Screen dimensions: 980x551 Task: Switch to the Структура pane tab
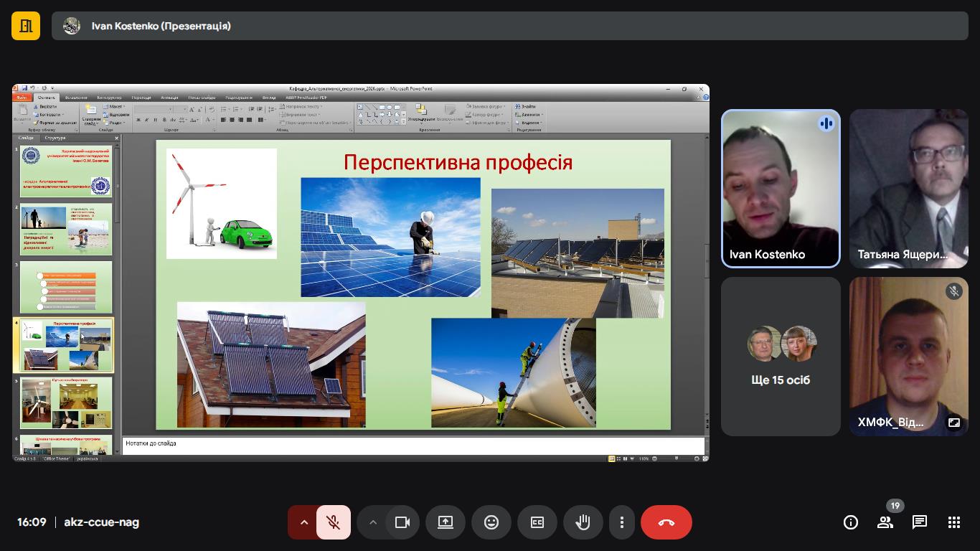pyautogui.click(x=55, y=138)
